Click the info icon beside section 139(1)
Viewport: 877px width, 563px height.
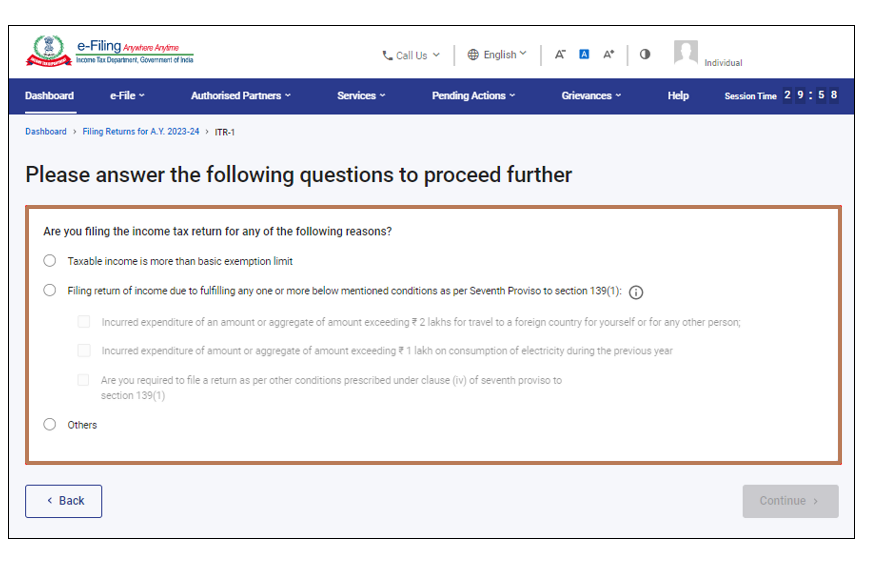click(636, 292)
